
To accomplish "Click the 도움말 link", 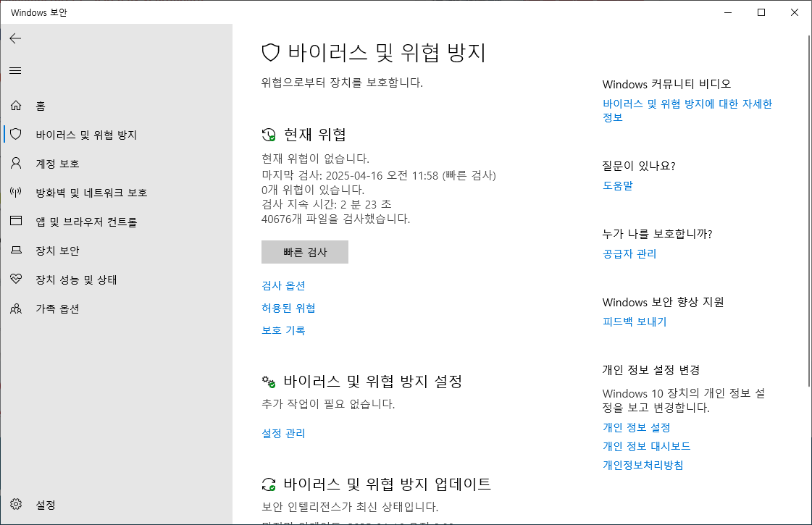I will pos(617,185).
